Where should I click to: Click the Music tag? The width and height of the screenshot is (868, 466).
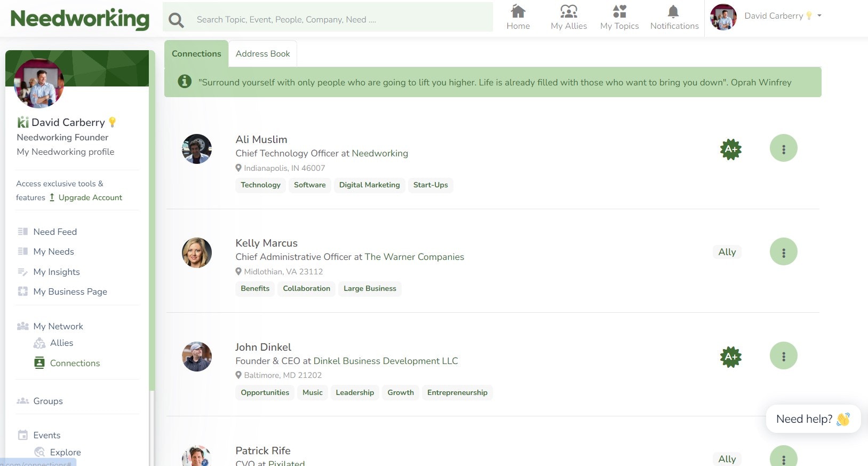pos(312,393)
